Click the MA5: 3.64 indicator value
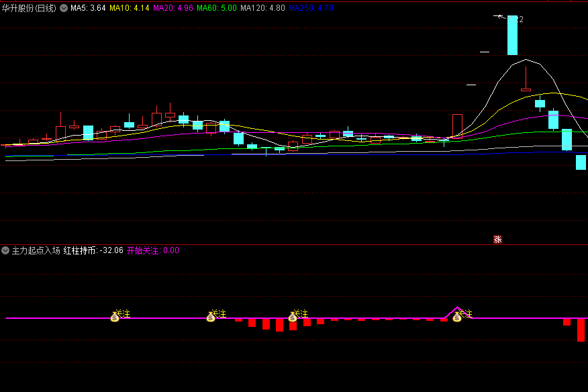The image size is (588, 392). click(x=88, y=8)
